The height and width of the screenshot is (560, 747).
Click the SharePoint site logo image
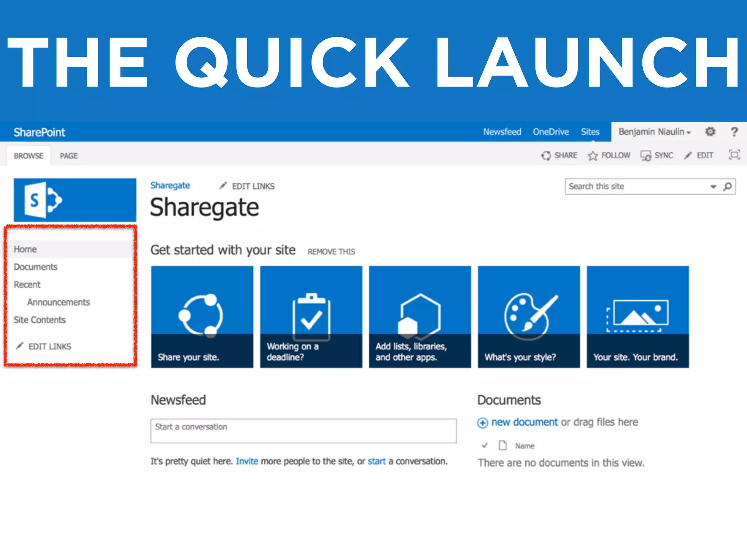75,200
